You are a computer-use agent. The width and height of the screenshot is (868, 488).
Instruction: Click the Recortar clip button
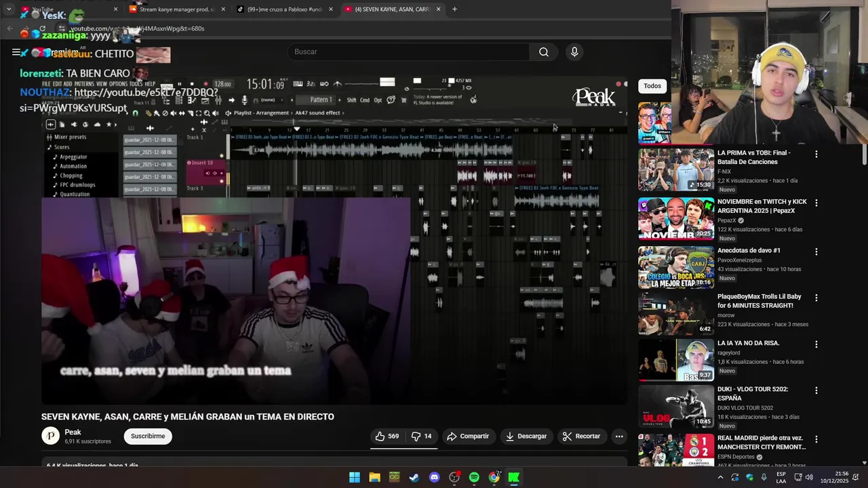point(581,436)
